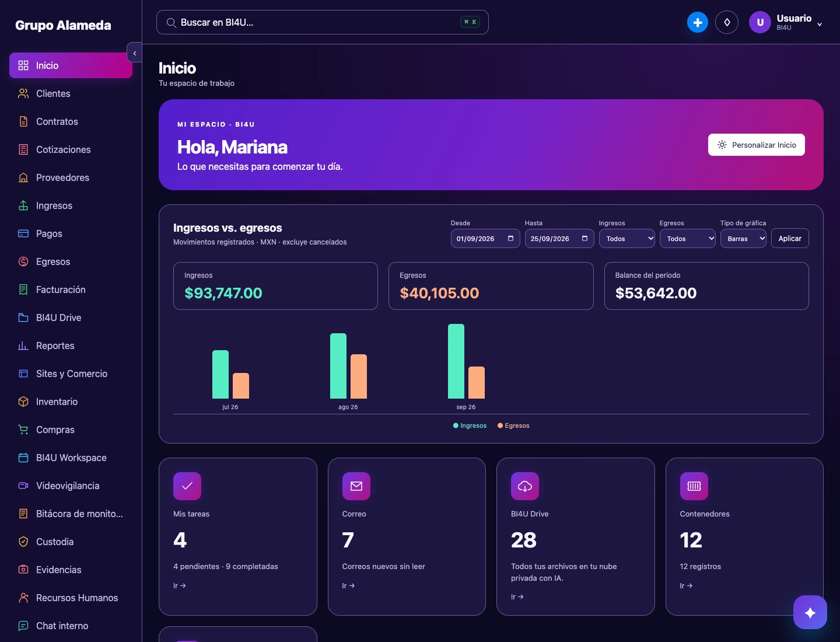Click the Compras cart icon in sidebar
Image resolution: width=840 pixels, height=642 pixels.
pos(23,430)
